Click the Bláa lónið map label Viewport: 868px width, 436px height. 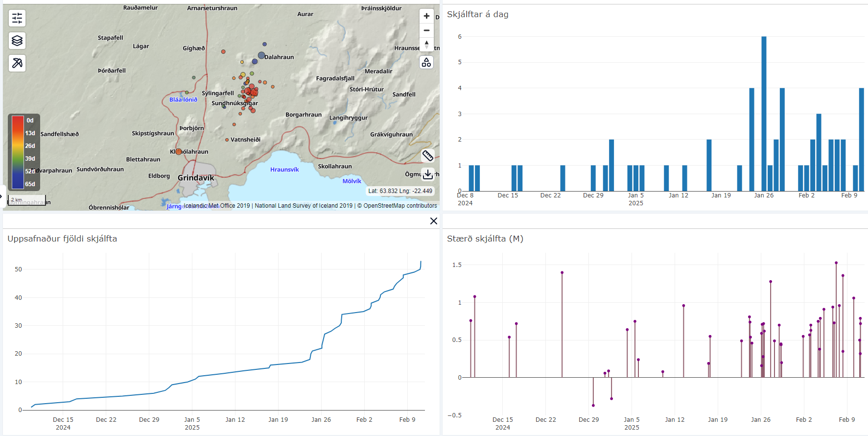[183, 99]
